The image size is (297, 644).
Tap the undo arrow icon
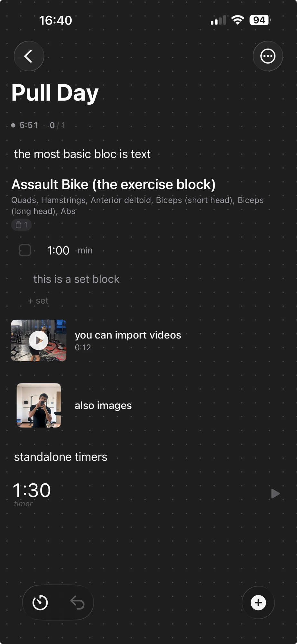[77, 602]
